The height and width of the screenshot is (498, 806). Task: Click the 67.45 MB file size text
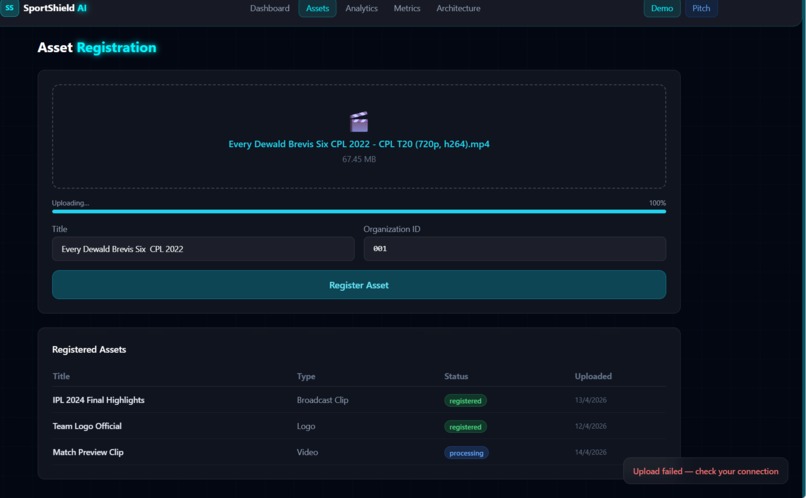pyautogui.click(x=359, y=159)
